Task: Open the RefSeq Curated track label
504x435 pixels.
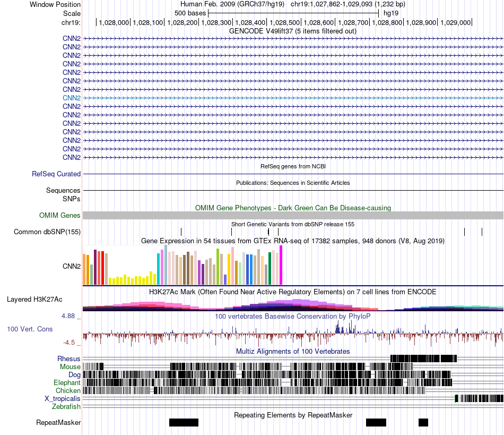Action: tap(56, 174)
